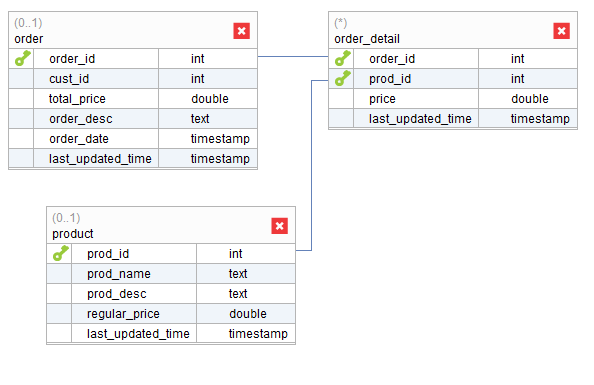Click the timestamp type of order_date

(x=220, y=139)
